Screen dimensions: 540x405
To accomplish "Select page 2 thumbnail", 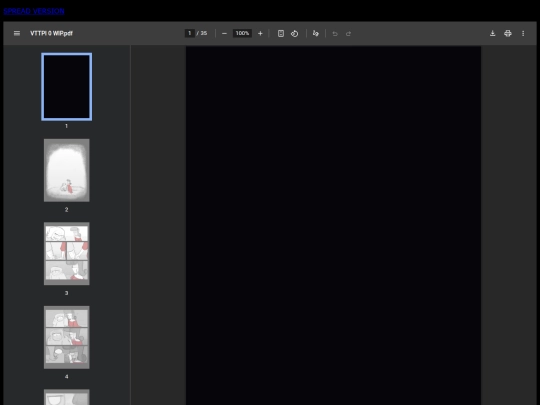I will point(66,170).
